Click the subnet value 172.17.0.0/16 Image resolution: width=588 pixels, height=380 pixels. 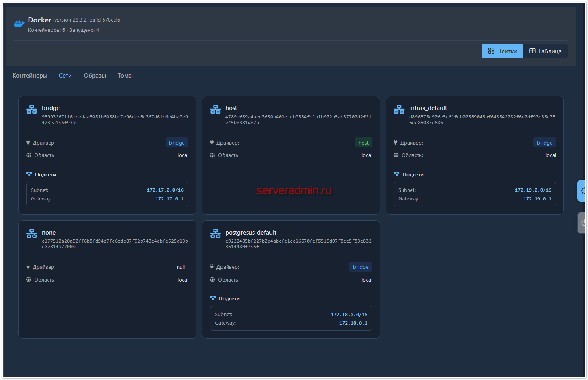[x=165, y=190]
